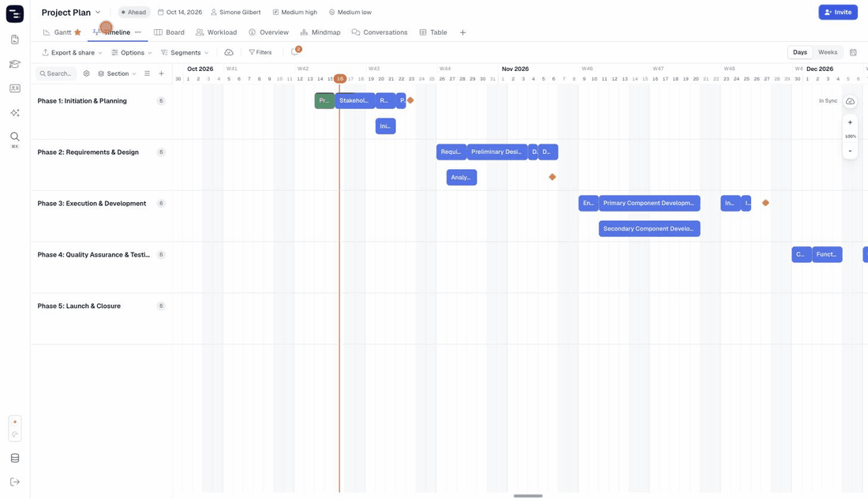868x499 pixels.
Task: Open the contacts card icon in sidebar
Action: click(15, 88)
